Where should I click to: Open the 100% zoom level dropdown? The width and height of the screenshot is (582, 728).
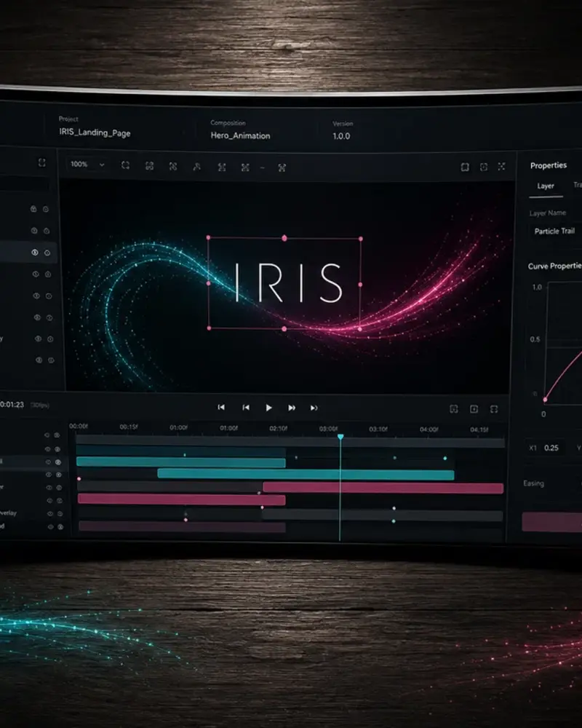[87, 165]
